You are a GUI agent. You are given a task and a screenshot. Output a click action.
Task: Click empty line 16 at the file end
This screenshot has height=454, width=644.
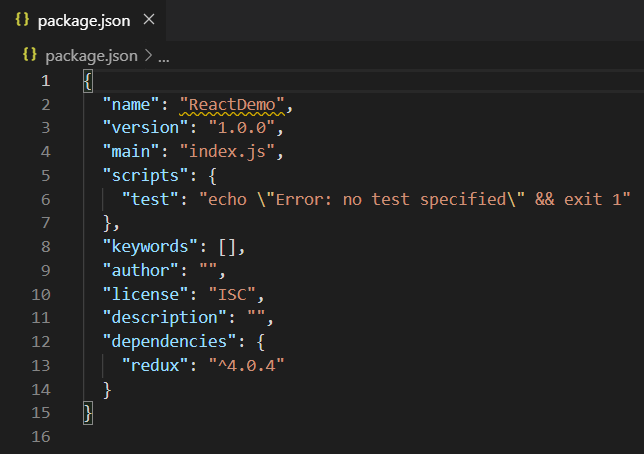pos(200,437)
